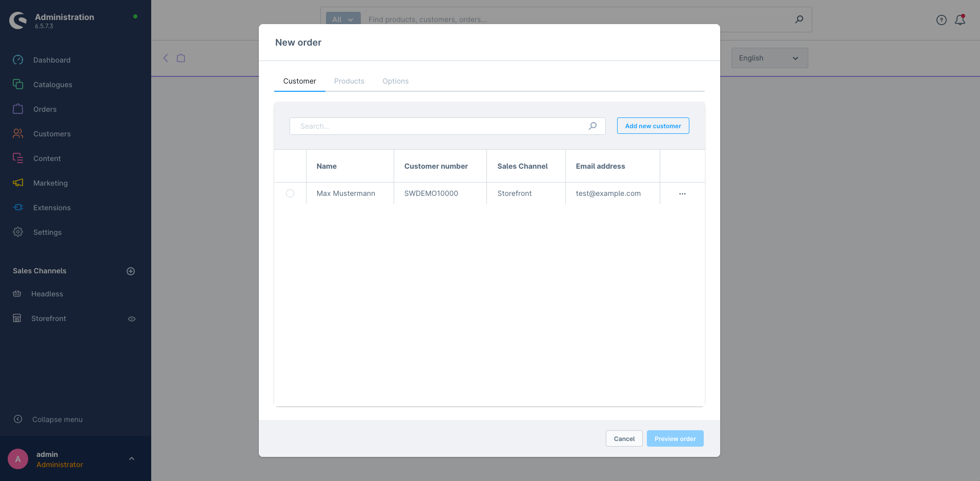Screen dimensions: 980x481
Task: Click the Preview order button
Action: point(675,438)
